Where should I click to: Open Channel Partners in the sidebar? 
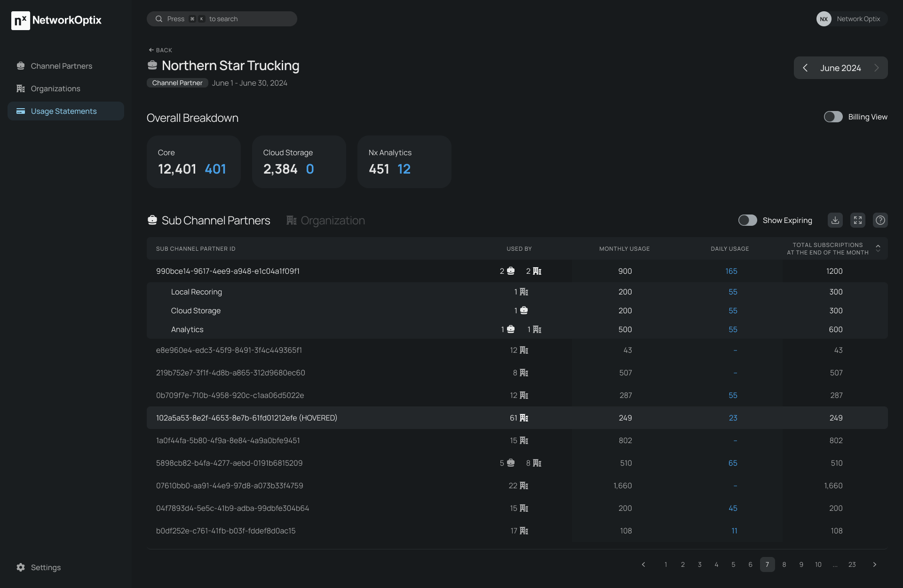(x=66, y=66)
